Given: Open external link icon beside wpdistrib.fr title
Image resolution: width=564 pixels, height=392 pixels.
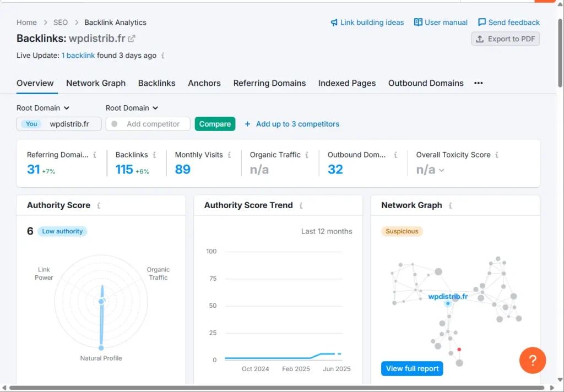Looking at the screenshot, I should (132, 39).
